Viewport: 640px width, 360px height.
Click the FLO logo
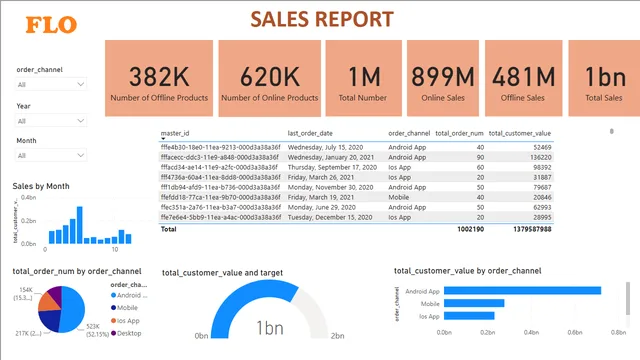pyautogui.click(x=51, y=25)
